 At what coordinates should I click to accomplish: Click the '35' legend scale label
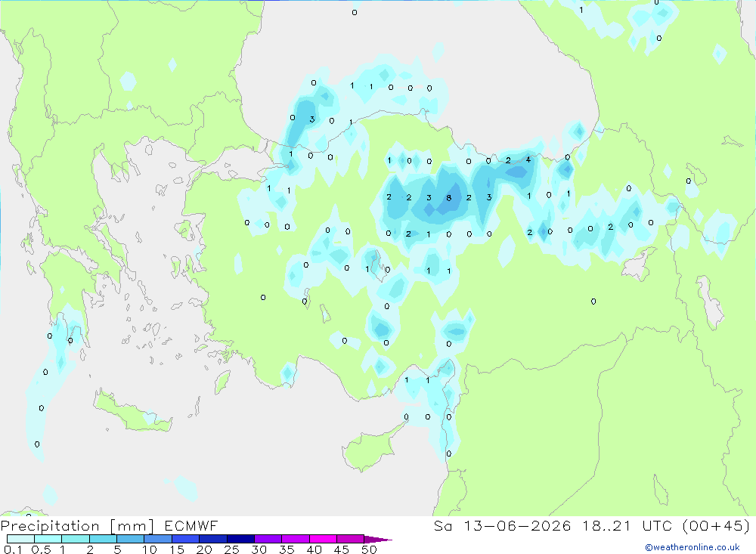tap(287, 549)
